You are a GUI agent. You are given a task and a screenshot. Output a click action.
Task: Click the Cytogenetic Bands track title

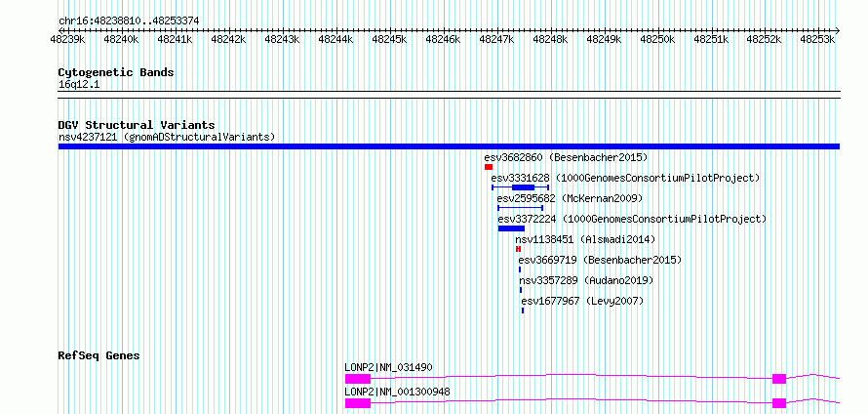(116, 72)
